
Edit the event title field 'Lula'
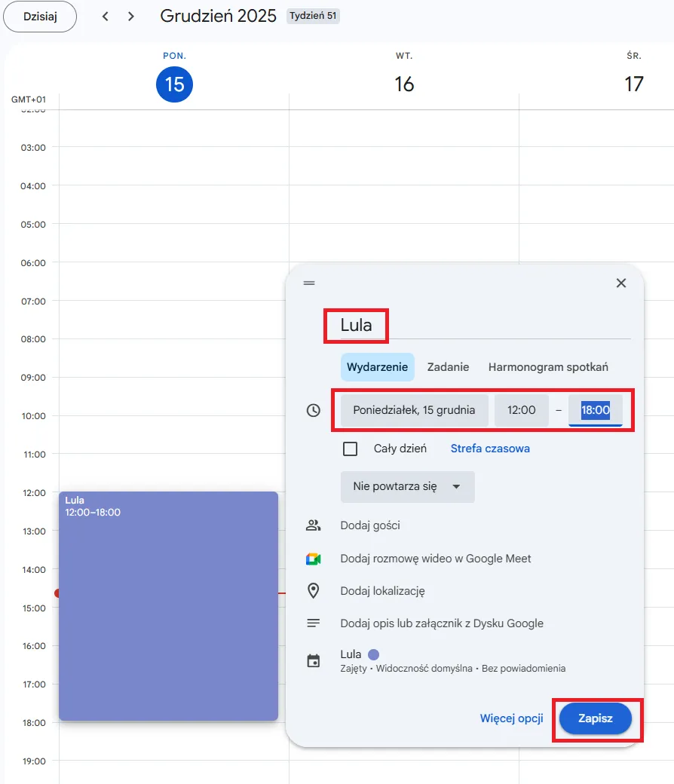coord(485,325)
